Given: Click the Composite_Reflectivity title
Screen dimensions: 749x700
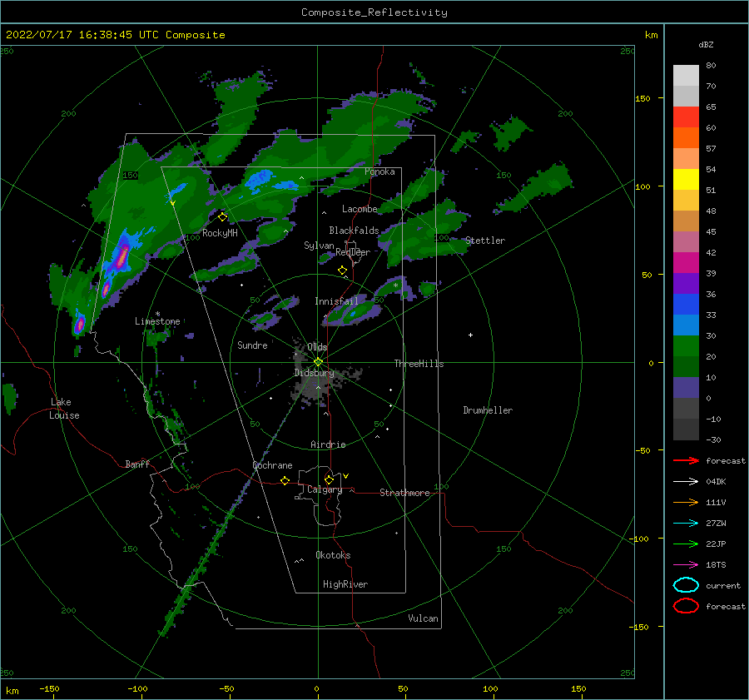Looking at the screenshot, I should point(374,12).
